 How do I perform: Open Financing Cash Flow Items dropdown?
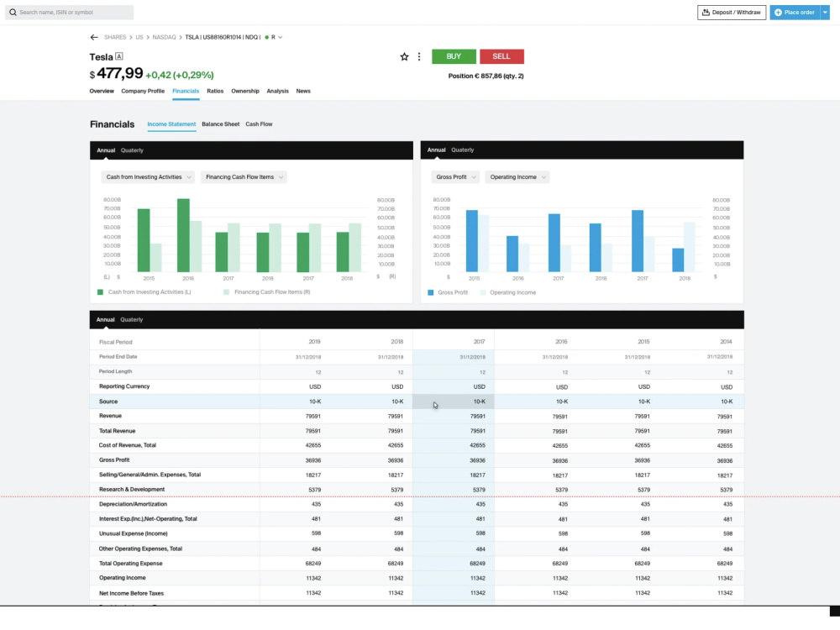[244, 177]
